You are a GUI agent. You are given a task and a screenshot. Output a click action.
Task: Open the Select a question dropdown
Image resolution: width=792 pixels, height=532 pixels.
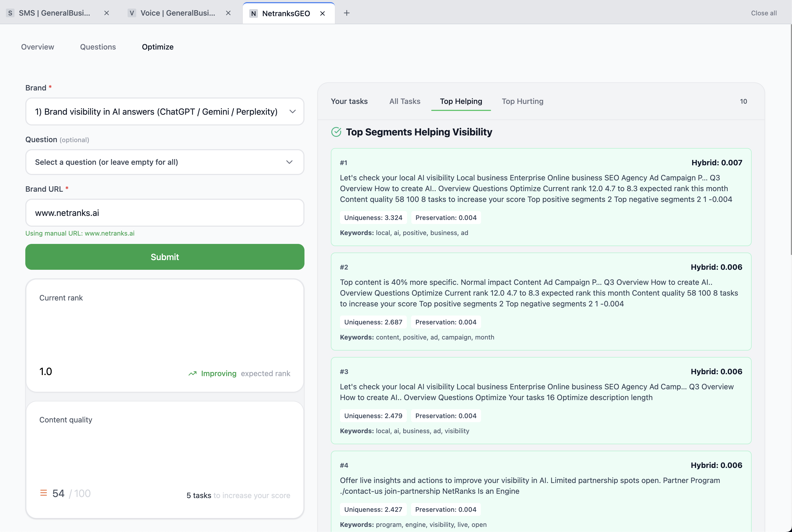164,162
